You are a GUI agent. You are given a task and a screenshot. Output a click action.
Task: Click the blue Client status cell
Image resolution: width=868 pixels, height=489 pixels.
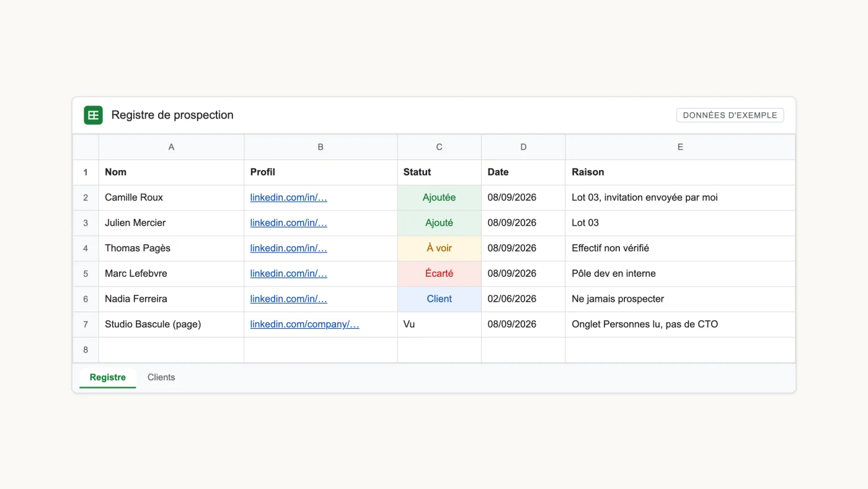click(x=439, y=300)
